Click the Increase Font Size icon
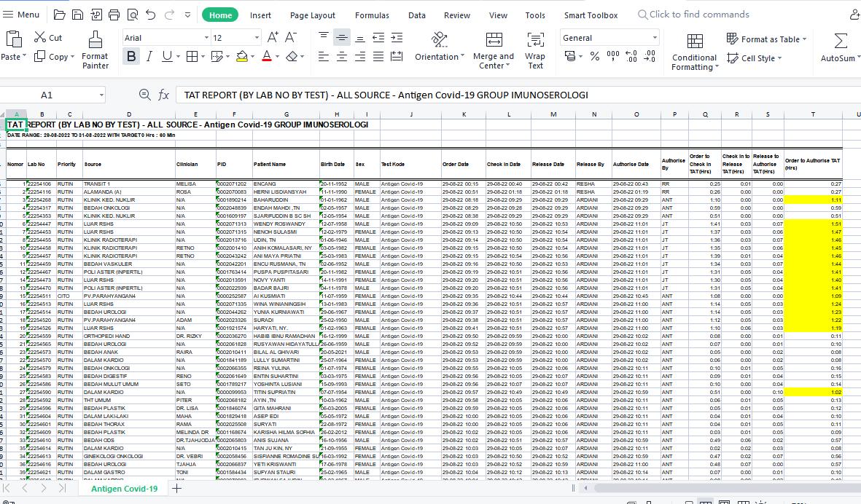 click(273, 37)
